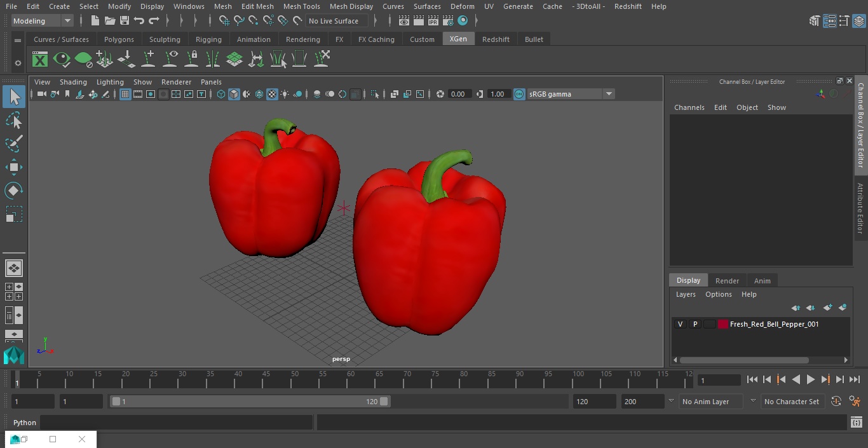The height and width of the screenshot is (448, 868).
Task: Toggle the viewport grid display
Action: pos(125,94)
